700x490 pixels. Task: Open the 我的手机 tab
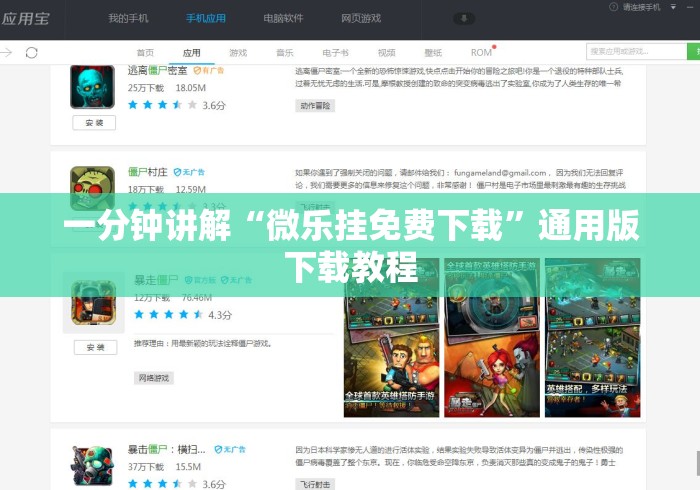128,18
